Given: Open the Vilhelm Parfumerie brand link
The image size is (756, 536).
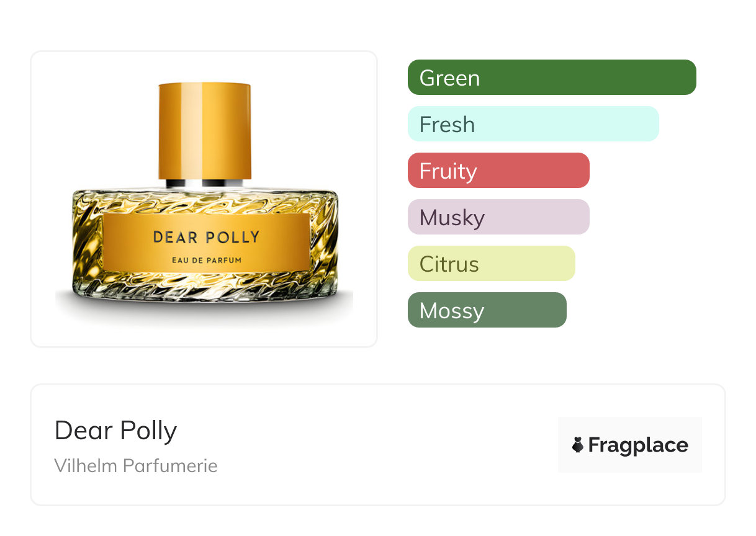Looking at the screenshot, I should point(136,466).
